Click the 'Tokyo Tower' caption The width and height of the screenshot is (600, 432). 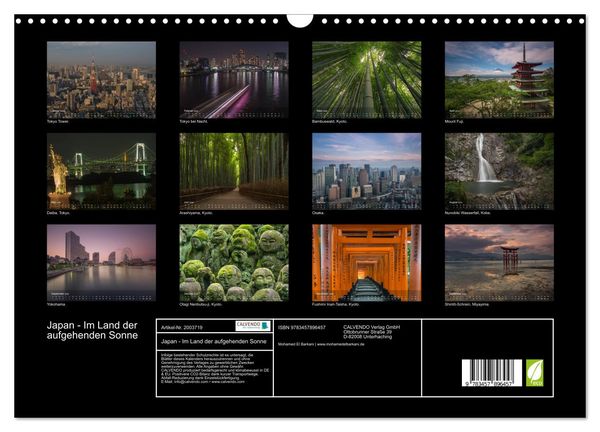57,121
